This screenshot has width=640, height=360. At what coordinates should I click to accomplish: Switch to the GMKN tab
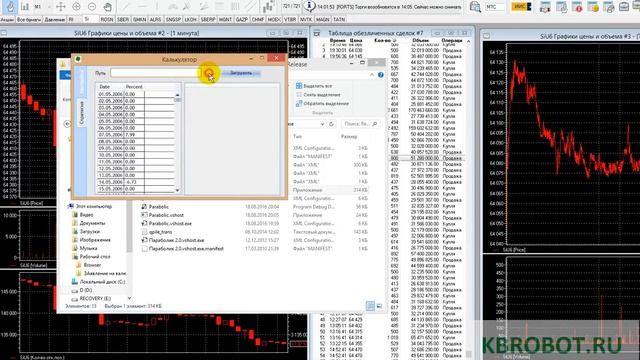point(140,20)
